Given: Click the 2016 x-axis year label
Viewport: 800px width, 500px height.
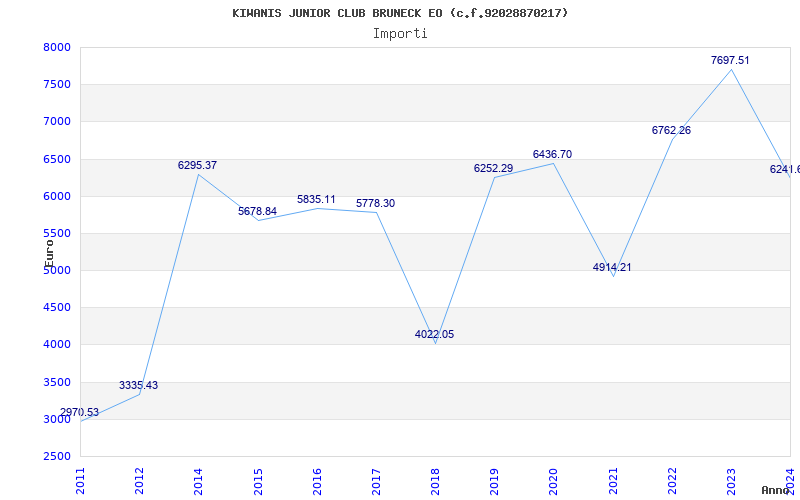Looking at the screenshot, I should click(x=317, y=481).
